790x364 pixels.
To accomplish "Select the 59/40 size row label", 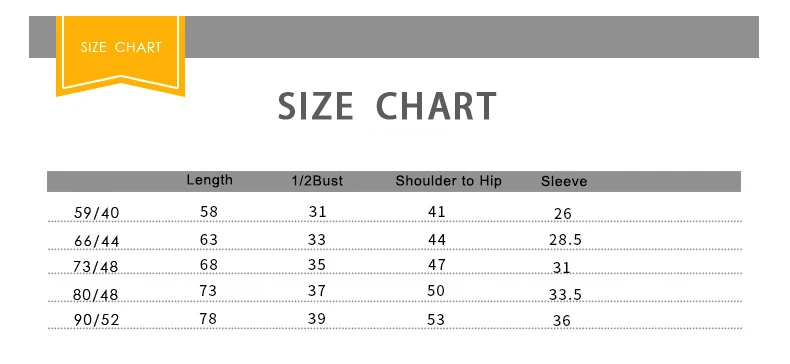I will (x=97, y=213).
